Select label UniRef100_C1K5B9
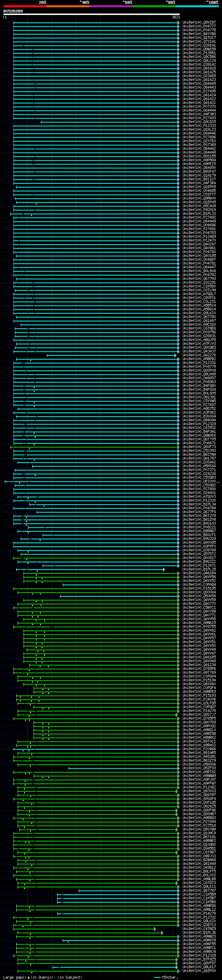 [x=199, y=894]
